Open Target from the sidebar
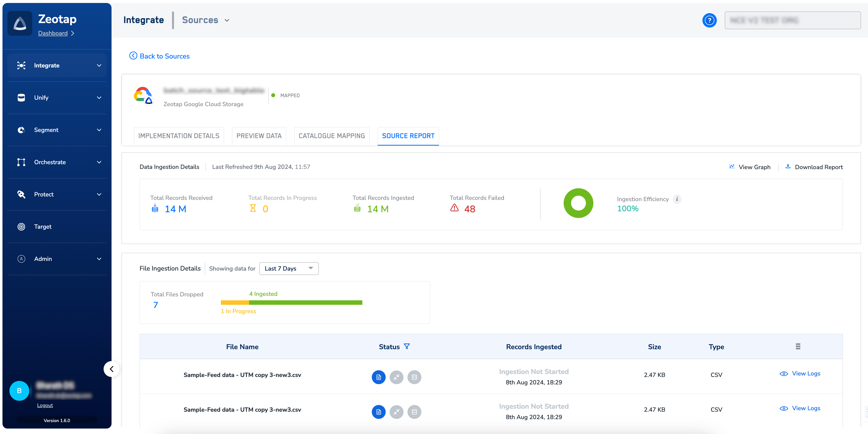Viewport: 868px width, 434px height. (57, 227)
